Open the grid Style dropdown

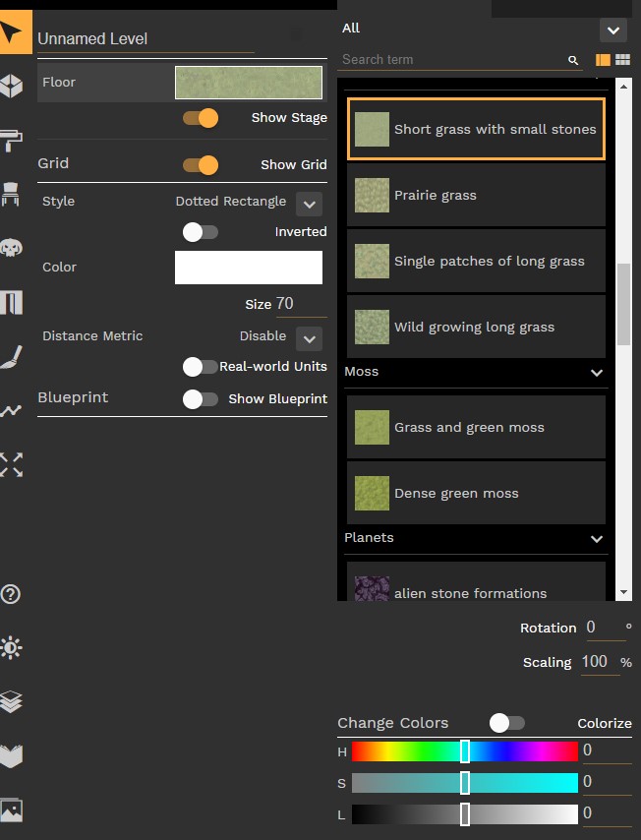click(x=309, y=204)
